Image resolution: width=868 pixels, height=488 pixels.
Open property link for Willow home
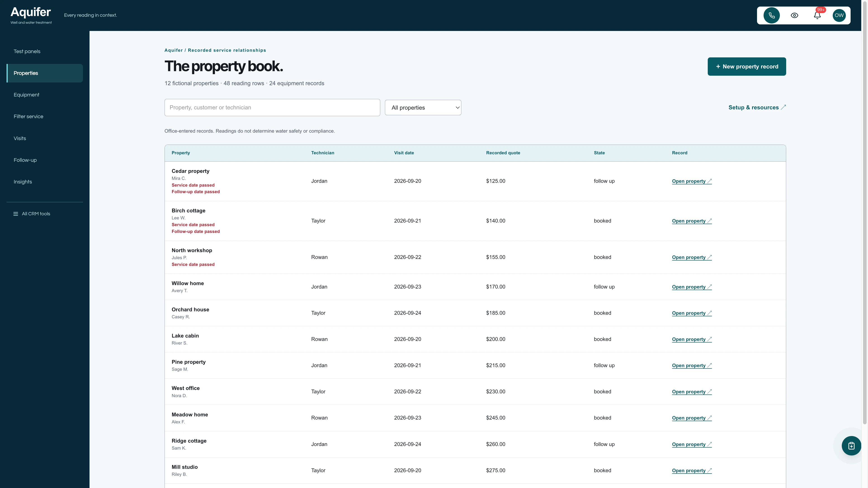(692, 287)
